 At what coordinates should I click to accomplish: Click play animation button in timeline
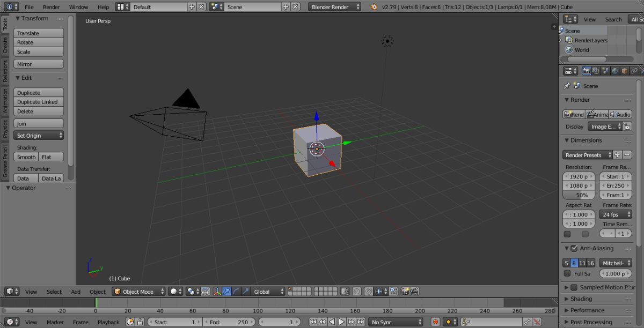(341, 322)
